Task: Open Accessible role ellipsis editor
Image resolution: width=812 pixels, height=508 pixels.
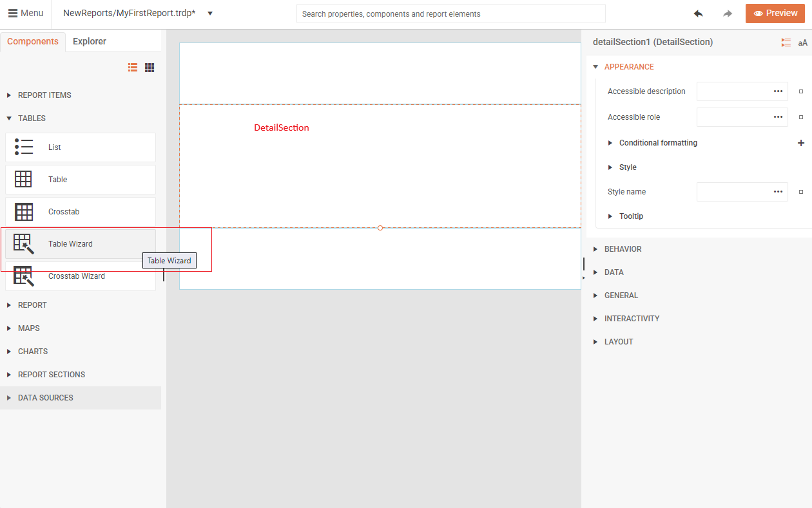Action: click(x=778, y=117)
